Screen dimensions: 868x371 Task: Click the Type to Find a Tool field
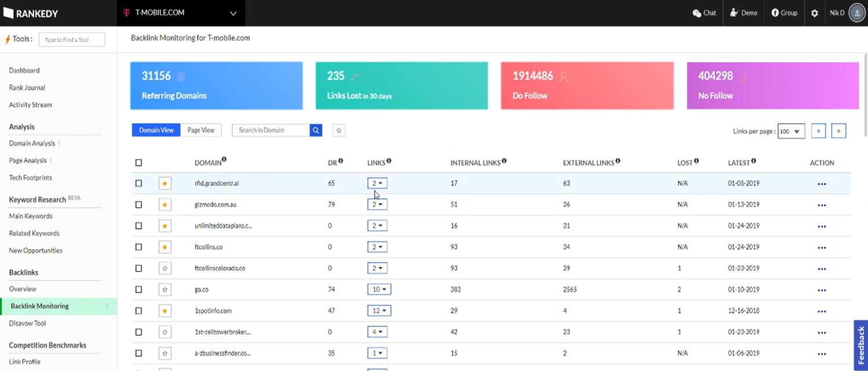[72, 40]
